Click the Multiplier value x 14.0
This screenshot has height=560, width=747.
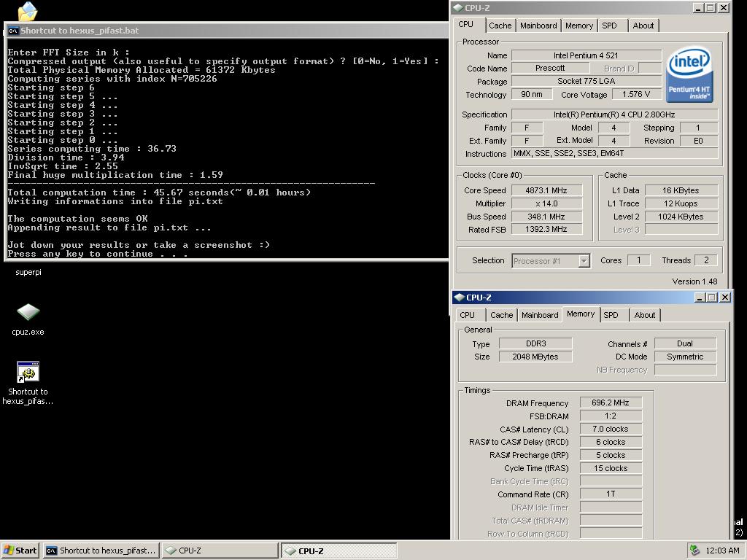tap(546, 203)
